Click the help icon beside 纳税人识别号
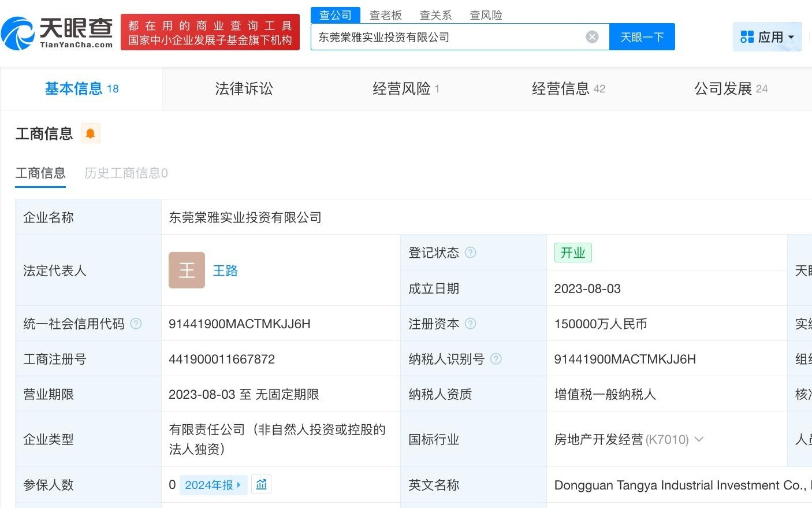 pyautogui.click(x=496, y=359)
